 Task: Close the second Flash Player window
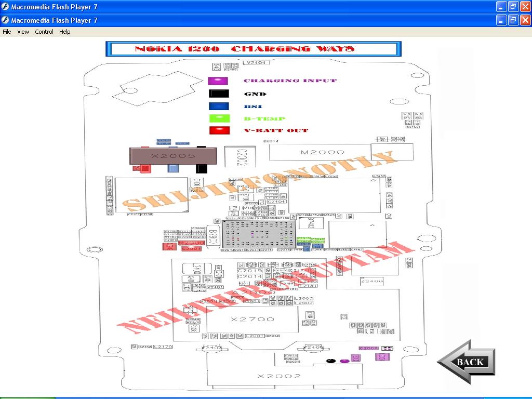(x=526, y=20)
